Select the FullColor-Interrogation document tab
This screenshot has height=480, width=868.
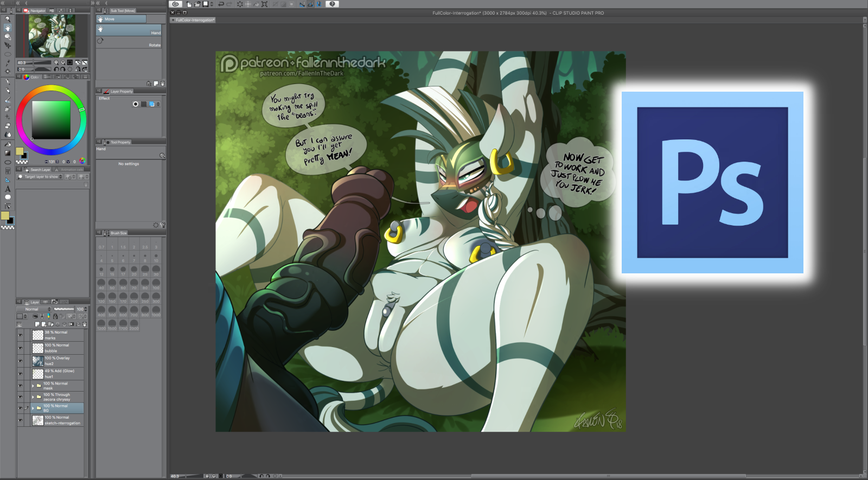click(x=194, y=20)
